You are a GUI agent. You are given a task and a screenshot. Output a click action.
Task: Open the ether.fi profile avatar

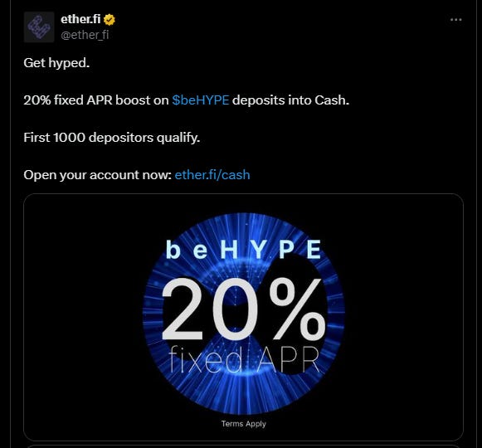click(39, 27)
